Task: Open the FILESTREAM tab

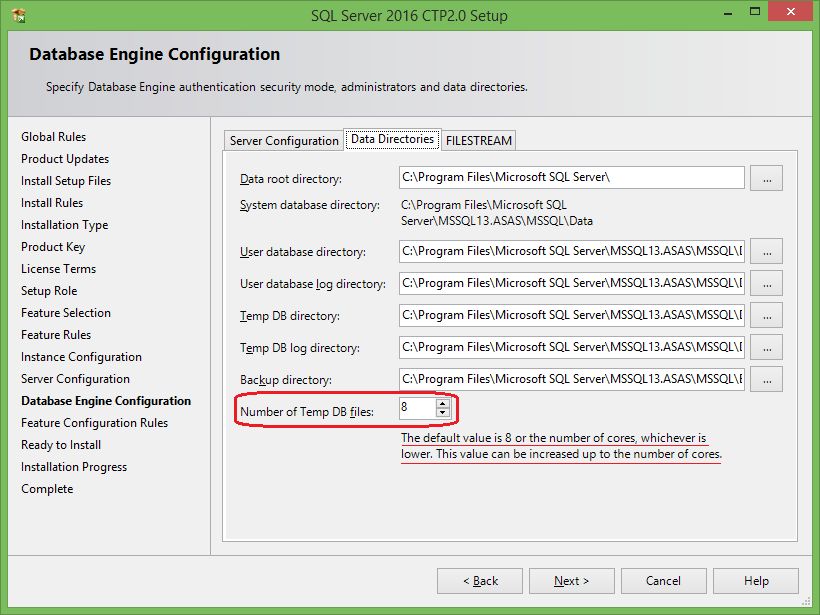Action: [x=479, y=141]
